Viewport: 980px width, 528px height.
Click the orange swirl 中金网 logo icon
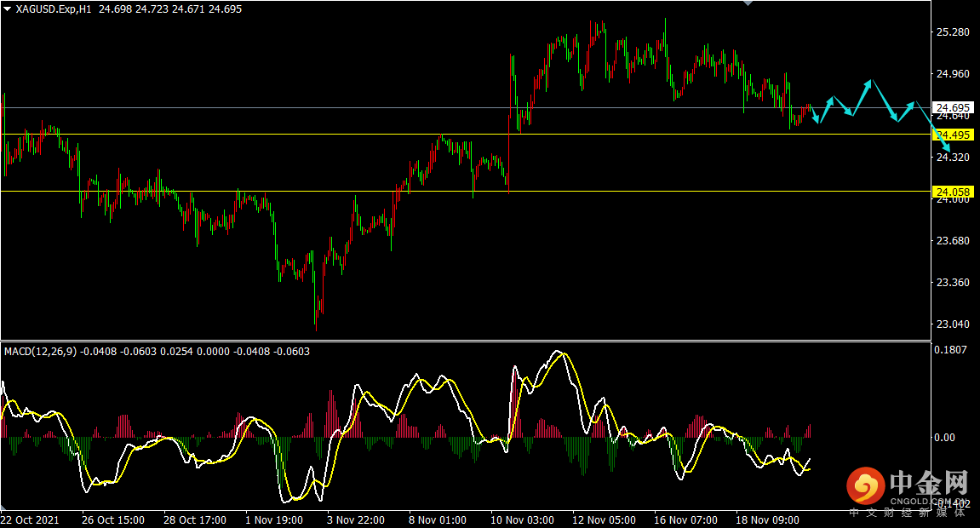click(x=864, y=486)
